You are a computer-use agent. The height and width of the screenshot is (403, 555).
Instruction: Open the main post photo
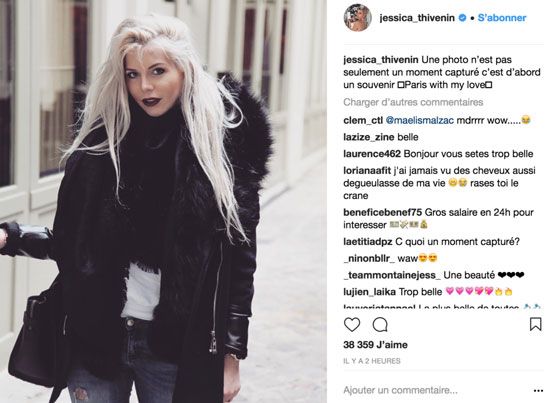[x=163, y=201]
